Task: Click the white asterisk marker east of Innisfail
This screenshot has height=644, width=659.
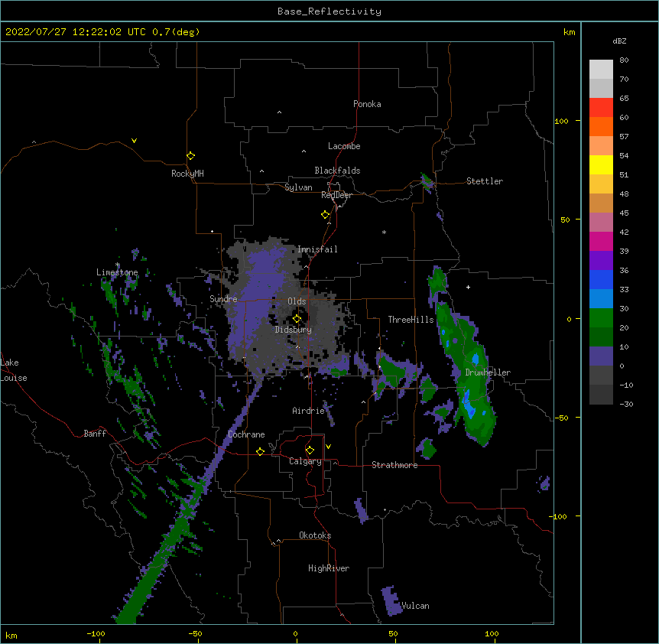Action: click(384, 233)
